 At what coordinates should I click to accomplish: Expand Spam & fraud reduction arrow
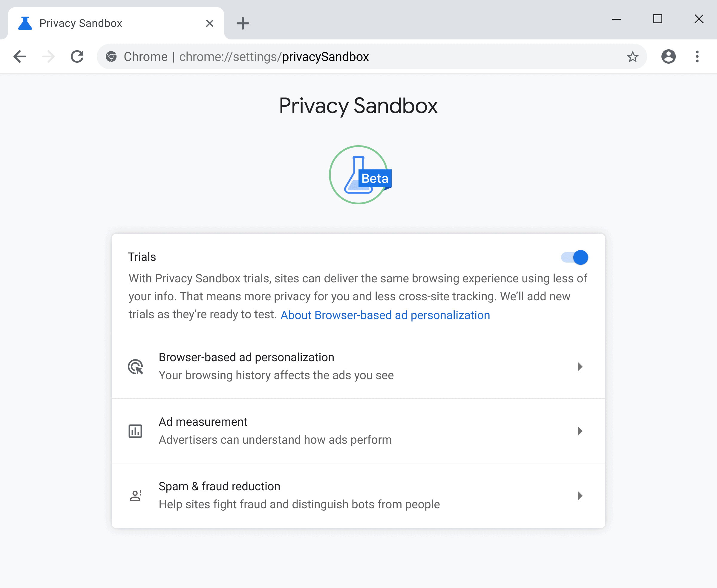point(580,496)
